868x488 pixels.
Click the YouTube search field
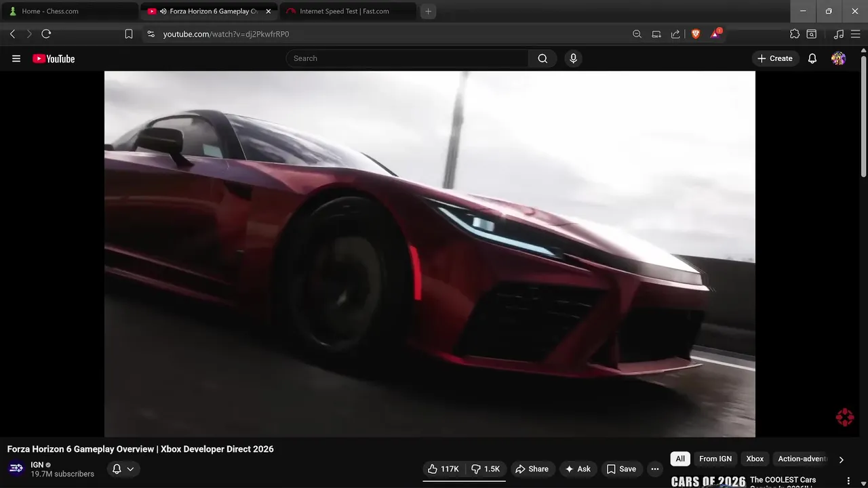[x=407, y=58]
